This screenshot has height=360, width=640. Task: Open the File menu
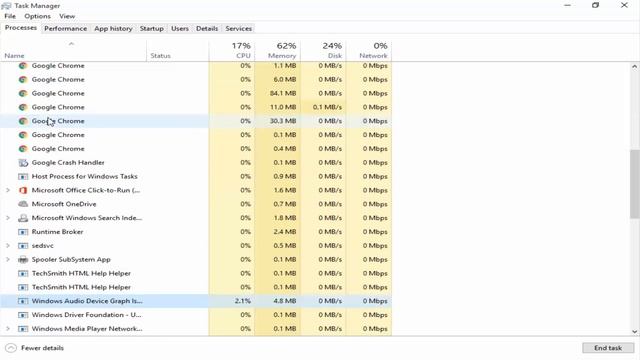[x=10, y=16]
